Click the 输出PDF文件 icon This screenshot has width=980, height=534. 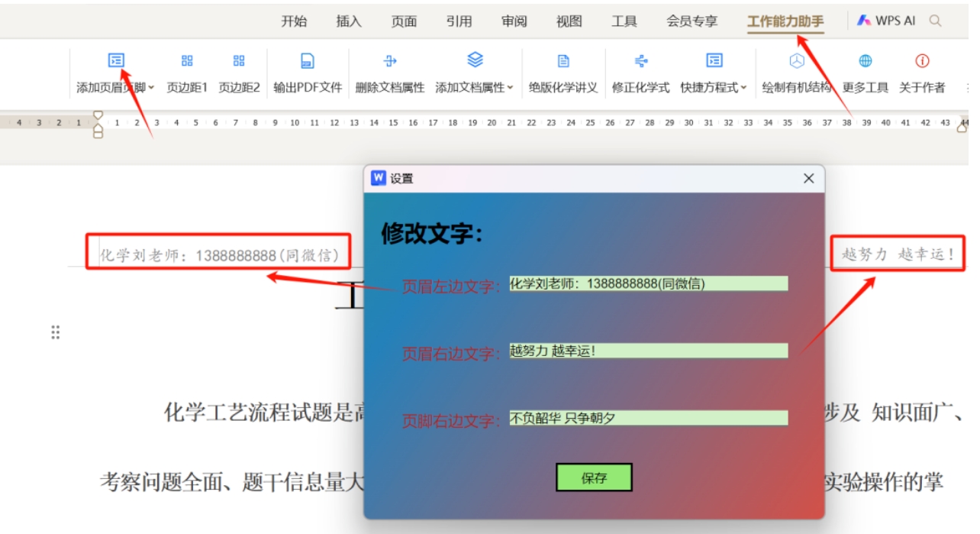[308, 61]
